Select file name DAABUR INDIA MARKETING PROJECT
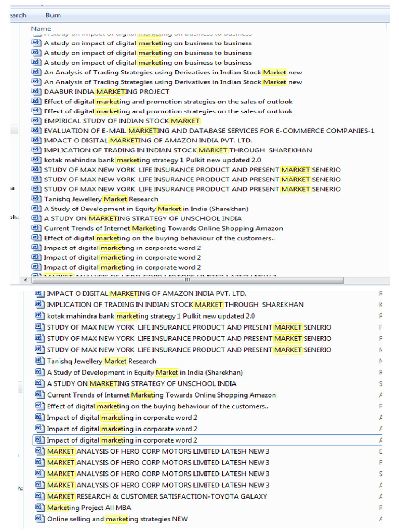Viewport: 399px width, 532px height. (107, 91)
